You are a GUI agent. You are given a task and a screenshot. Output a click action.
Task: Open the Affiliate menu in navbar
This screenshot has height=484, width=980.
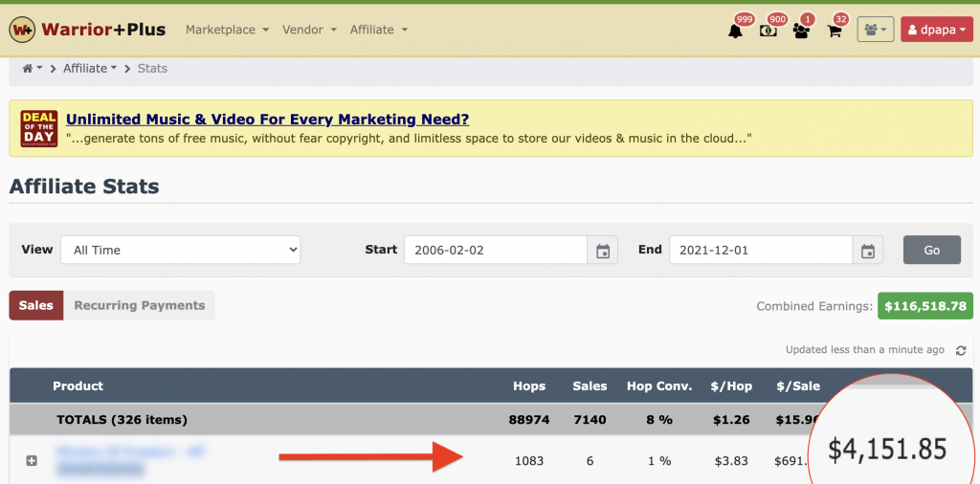(379, 30)
